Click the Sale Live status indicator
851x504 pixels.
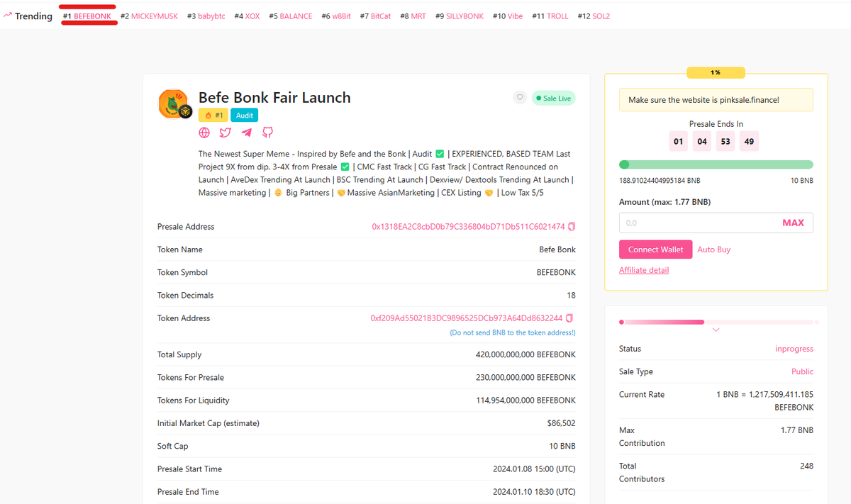553,98
